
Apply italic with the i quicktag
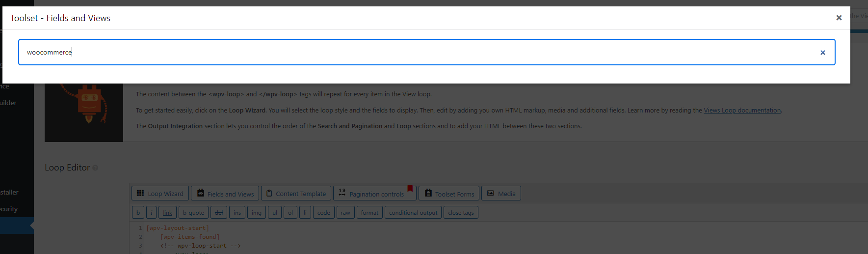[x=152, y=212]
